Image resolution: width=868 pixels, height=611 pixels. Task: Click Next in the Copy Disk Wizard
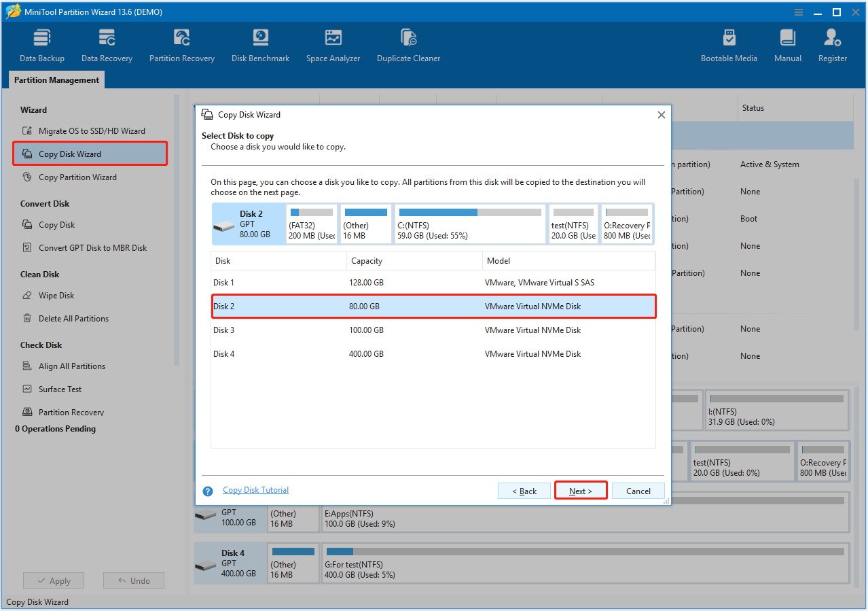pyautogui.click(x=581, y=491)
